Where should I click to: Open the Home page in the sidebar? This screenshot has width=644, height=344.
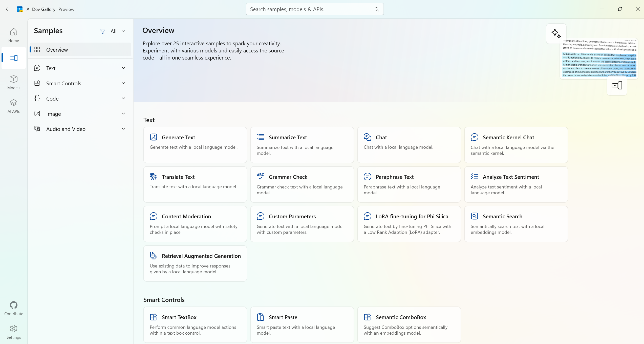(x=14, y=35)
